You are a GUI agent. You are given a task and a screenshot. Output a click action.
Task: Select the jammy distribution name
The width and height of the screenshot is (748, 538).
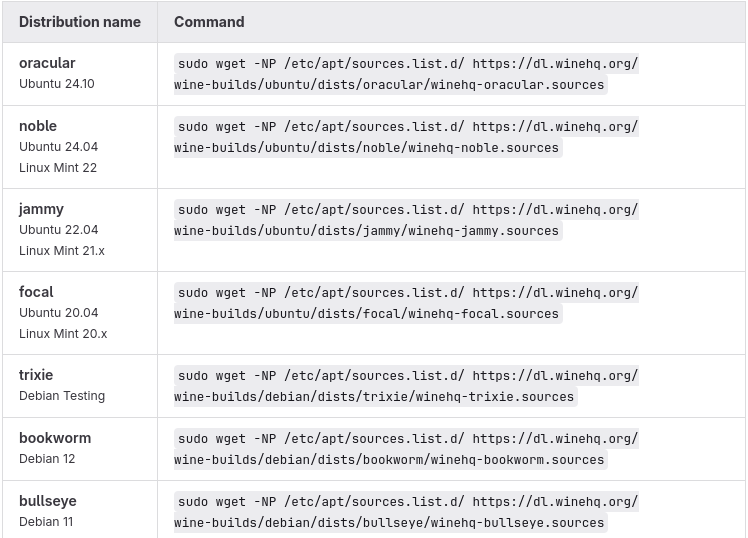coord(41,209)
